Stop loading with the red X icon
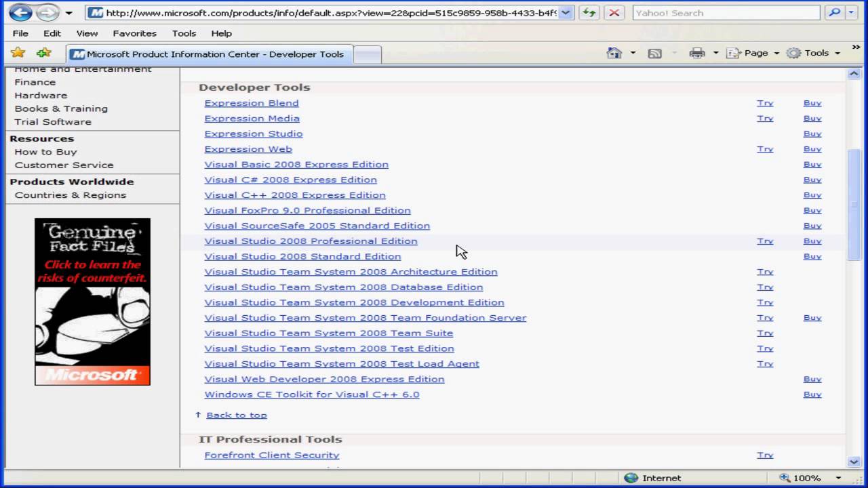 (x=614, y=12)
